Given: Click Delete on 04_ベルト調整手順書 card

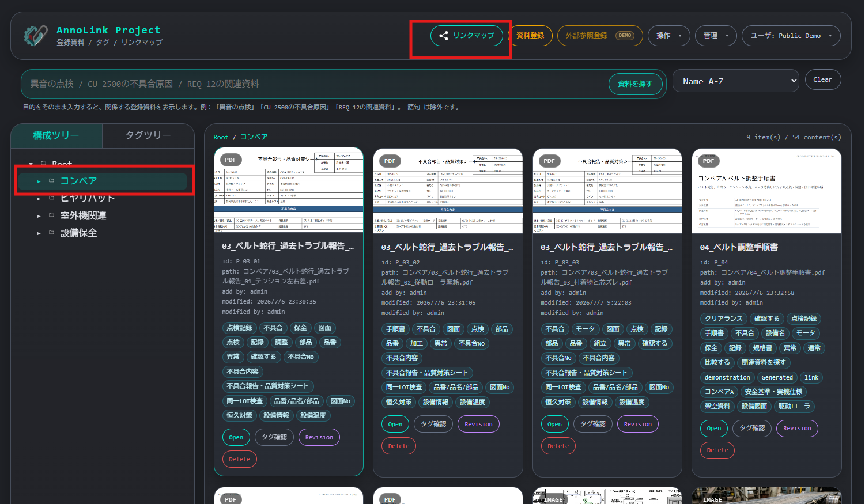Looking at the screenshot, I should coord(717,450).
